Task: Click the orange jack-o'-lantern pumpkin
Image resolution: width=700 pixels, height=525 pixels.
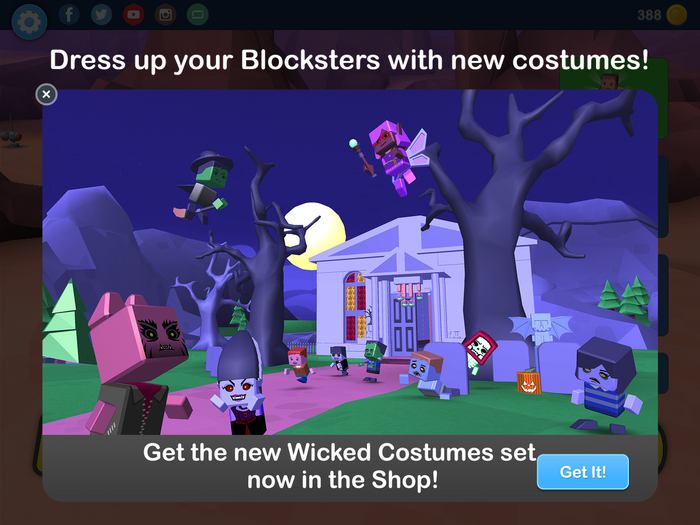Action: 529,381
